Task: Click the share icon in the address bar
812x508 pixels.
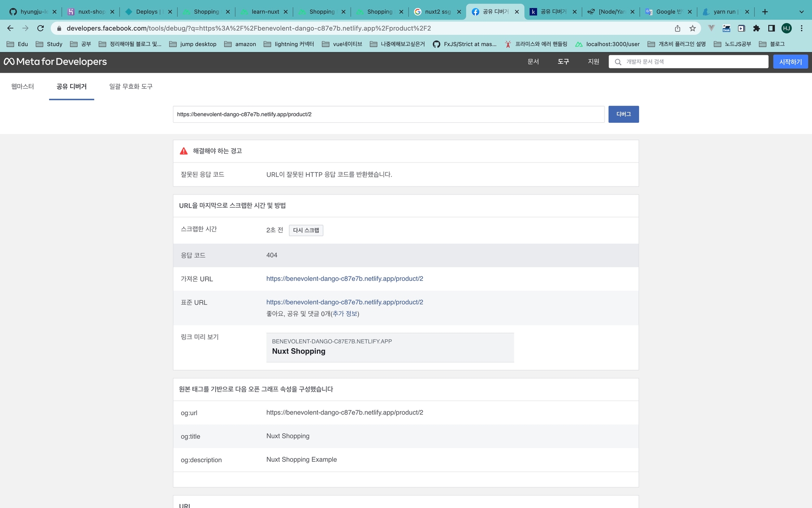Action: tap(678, 28)
